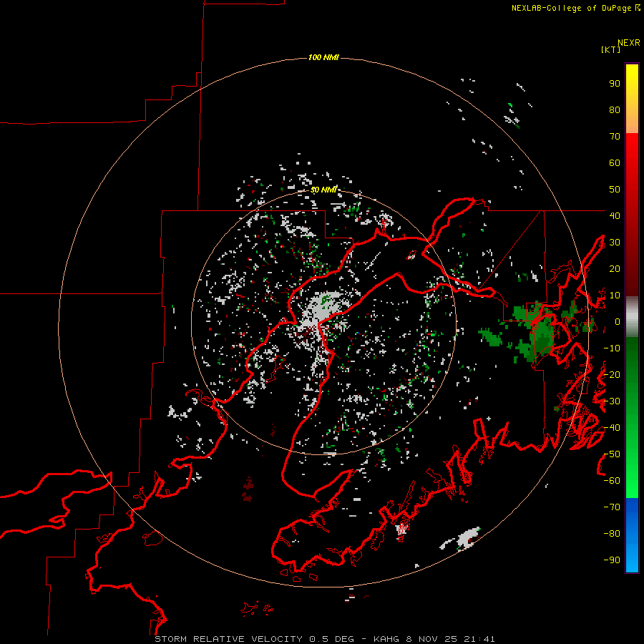Click the -20 value on the velocity scale

tap(612, 374)
